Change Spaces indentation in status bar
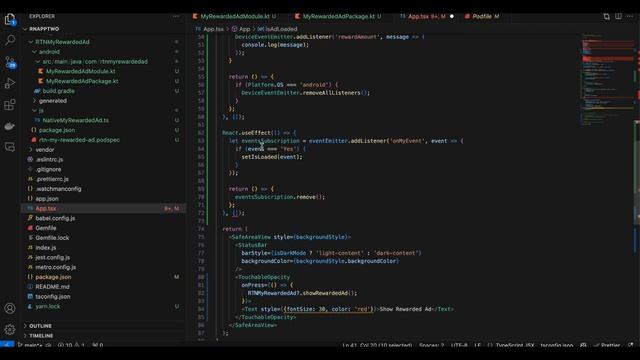640x360 pixels. point(431,345)
